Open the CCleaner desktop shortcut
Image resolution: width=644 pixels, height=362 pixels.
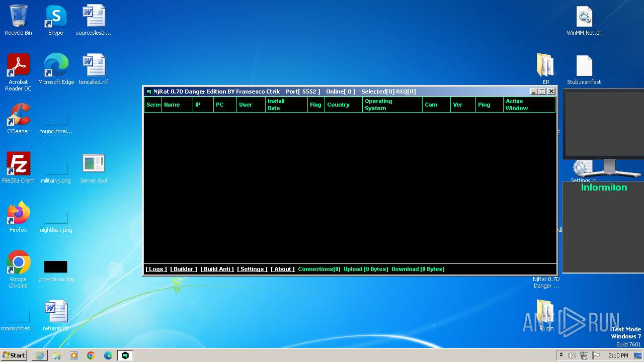pyautogui.click(x=18, y=119)
